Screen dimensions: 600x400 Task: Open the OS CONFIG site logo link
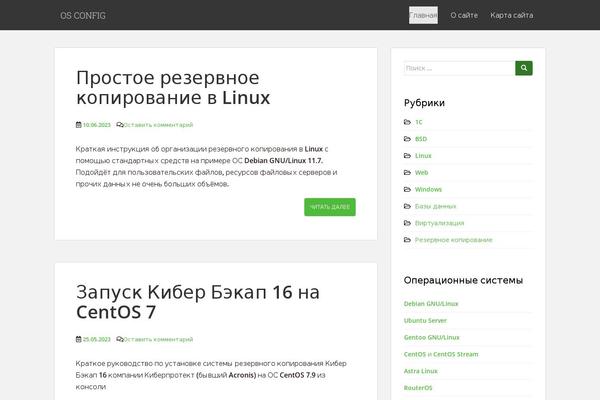[x=83, y=16]
